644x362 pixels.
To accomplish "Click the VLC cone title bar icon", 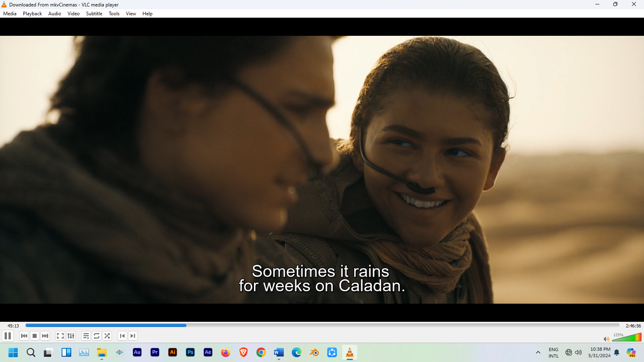I will coord(4,4).
